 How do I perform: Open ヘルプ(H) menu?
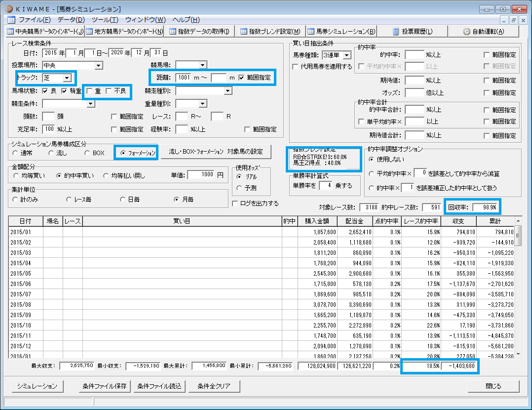(186, 20)
